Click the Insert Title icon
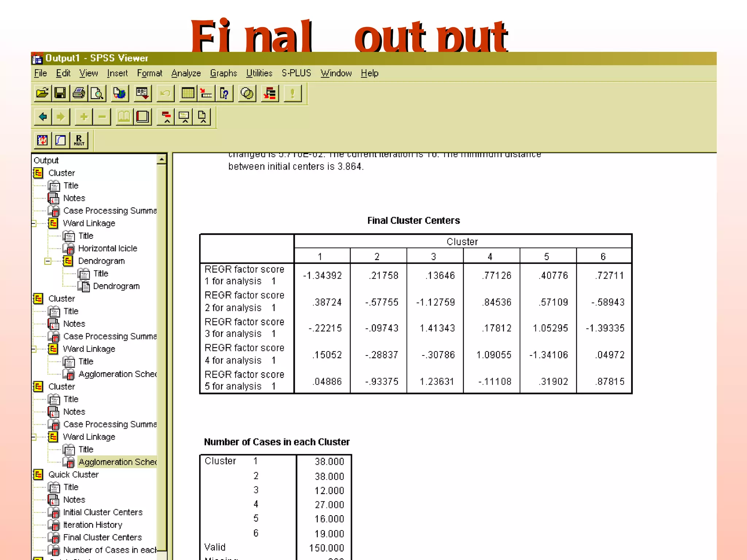Screen dimensions: 747x560 (x=184, y=117)
